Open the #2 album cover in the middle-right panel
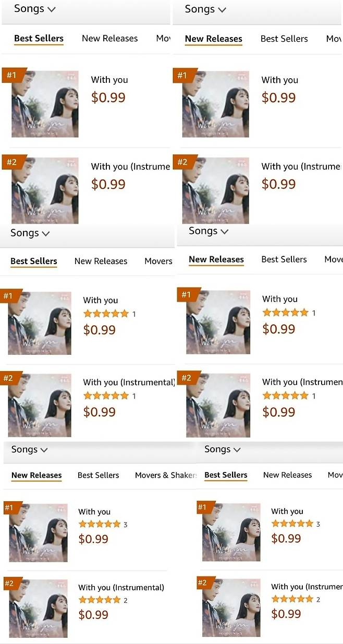This screenshot has width=343, height=644. click(218, 405)
